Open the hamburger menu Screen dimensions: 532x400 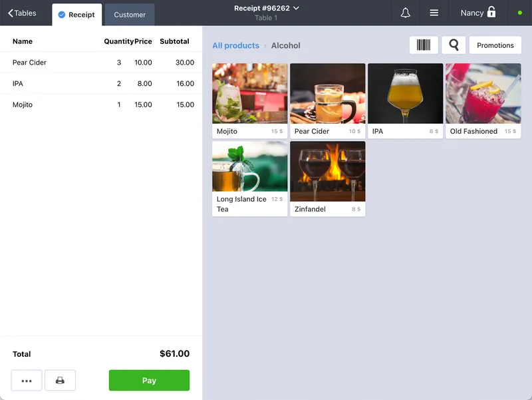click(434, 13)
